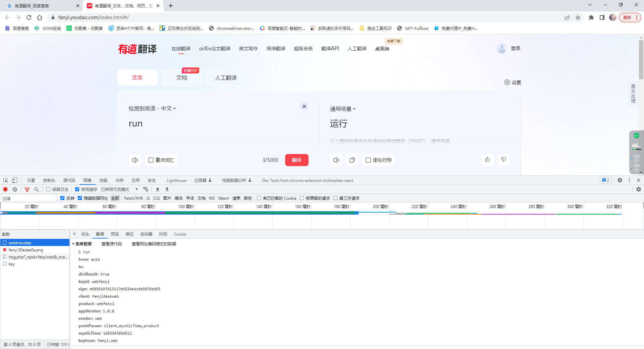Open the throttling dropdown 已停用节流模式
The width and height of the screenshot is (644, 349).
pyautogui.click(x=120, y=189)
